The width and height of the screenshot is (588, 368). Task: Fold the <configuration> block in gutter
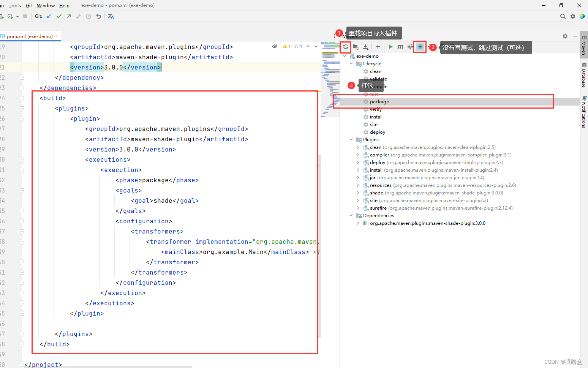[x=22, y=221]
